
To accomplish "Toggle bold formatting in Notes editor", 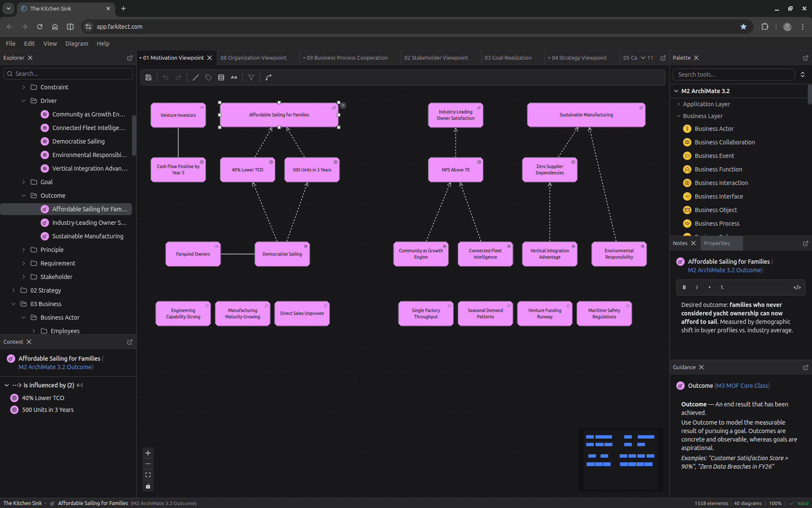I will point(684,287).
